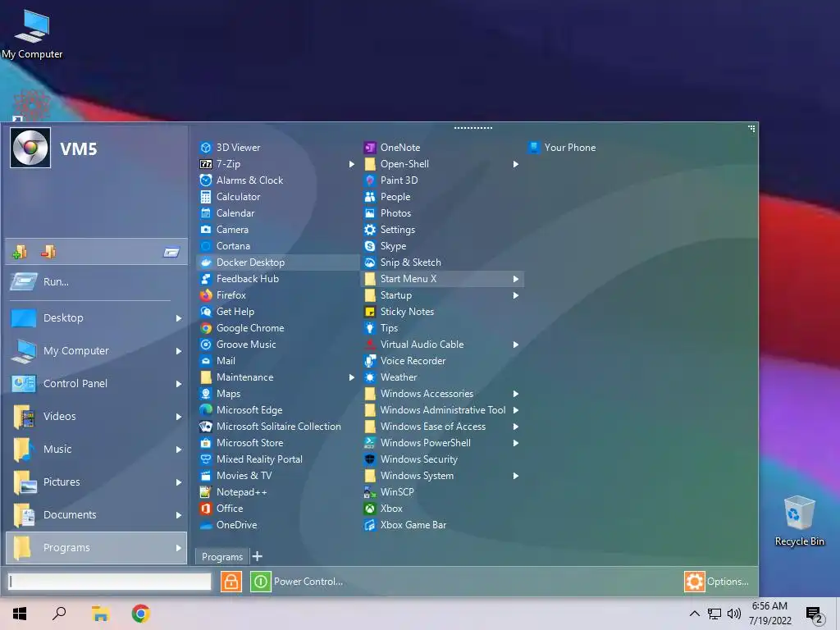Screen dimensions: 840x630
Task: Expand Virtual Audio Cable submenu arrow
Action: 515,345
